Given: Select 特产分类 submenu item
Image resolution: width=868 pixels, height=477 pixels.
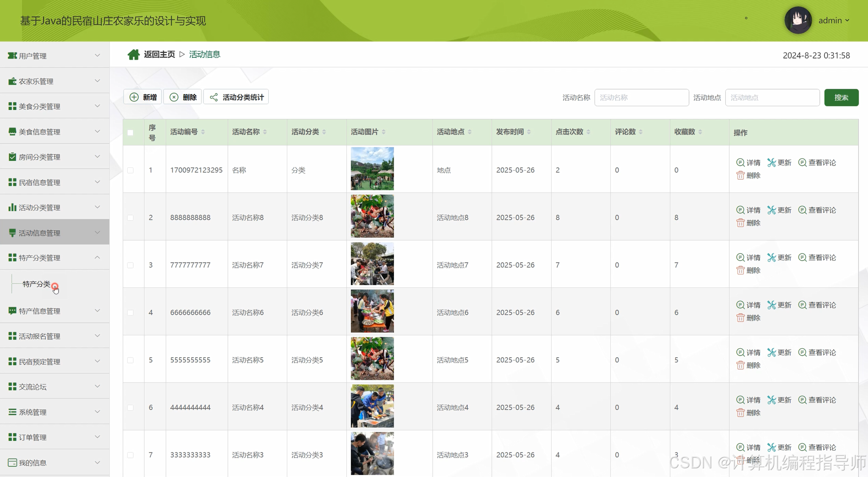Looking at the screenshot, I should 36,284.
